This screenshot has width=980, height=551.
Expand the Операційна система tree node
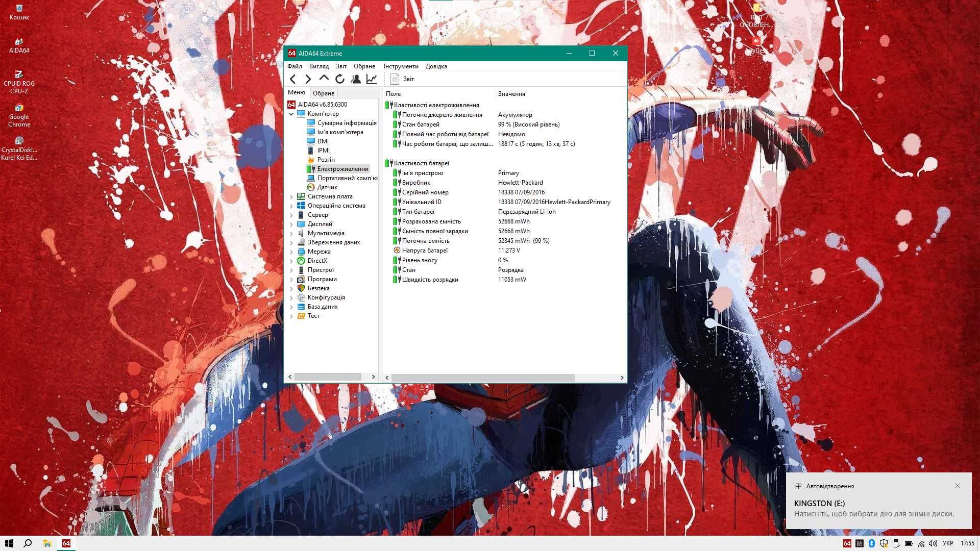292,205
